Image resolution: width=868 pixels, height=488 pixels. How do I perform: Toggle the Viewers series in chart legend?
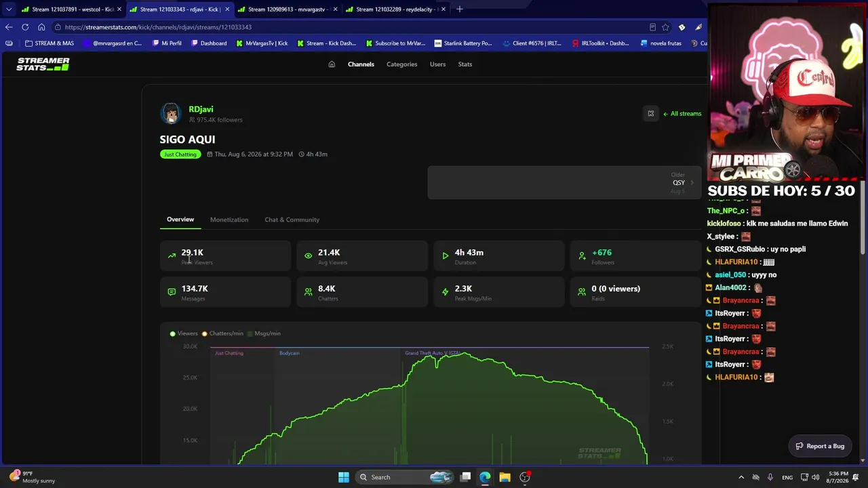coord(184,333)
